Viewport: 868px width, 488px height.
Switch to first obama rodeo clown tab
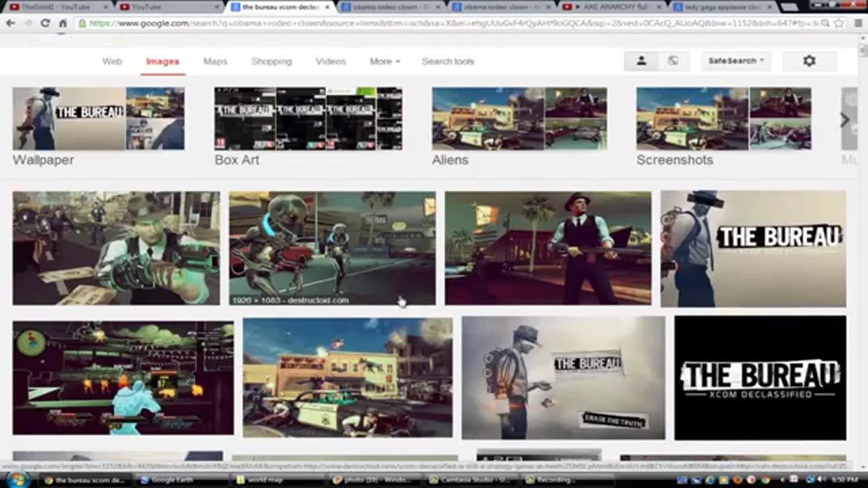pyautogui.click(x=389, y=7)
